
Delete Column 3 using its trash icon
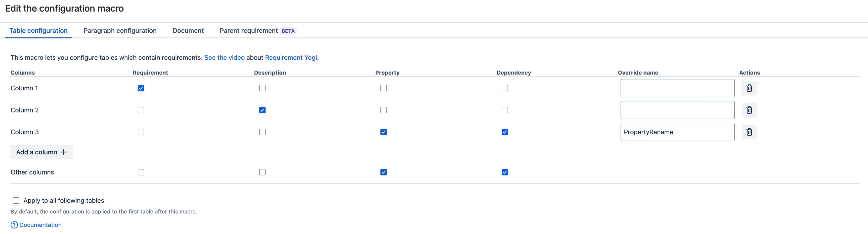coord(749,132)
